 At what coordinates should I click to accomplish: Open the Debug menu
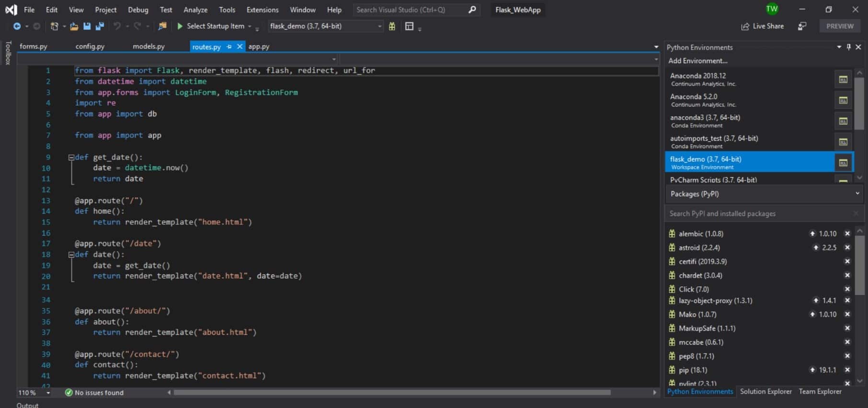(x=138, y=10)
